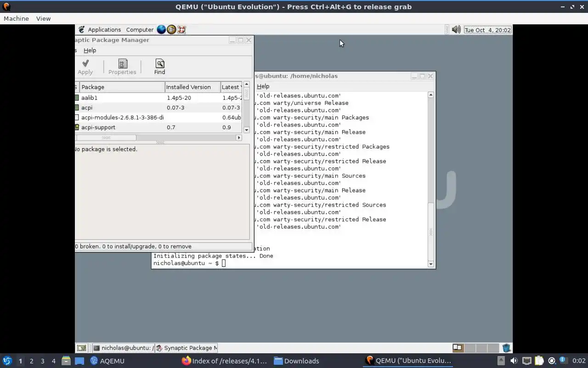Viewport: 588px width, 368px height.
Task: Open the Machine menu in QEMU
Action: [x=16, y=18]
